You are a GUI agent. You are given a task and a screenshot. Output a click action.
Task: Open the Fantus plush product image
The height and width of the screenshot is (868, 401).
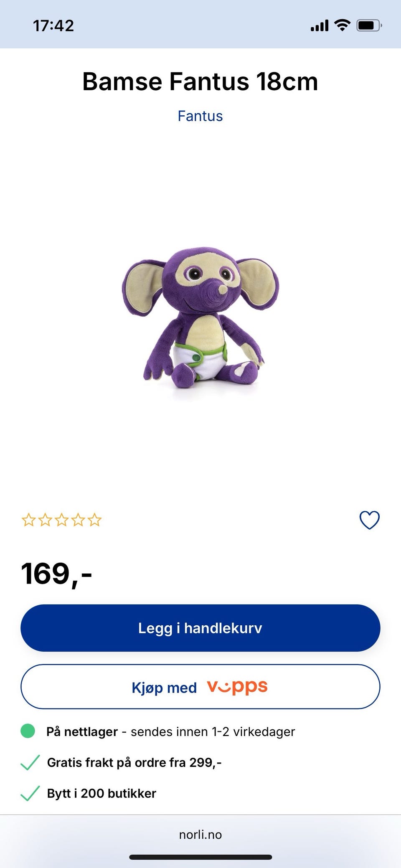click(200, 317)
